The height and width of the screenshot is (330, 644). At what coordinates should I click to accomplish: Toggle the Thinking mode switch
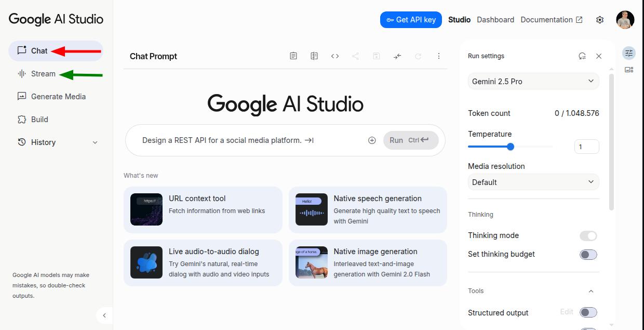click(x=588, y=236)
